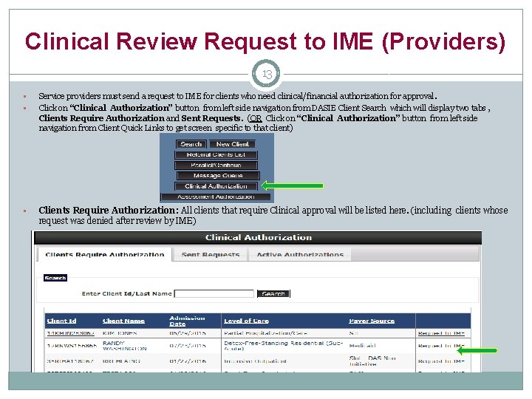Screen dimensions: 532x399
Task: Switch to the Sent Requests tab
Action: click(x=211, y=254)
